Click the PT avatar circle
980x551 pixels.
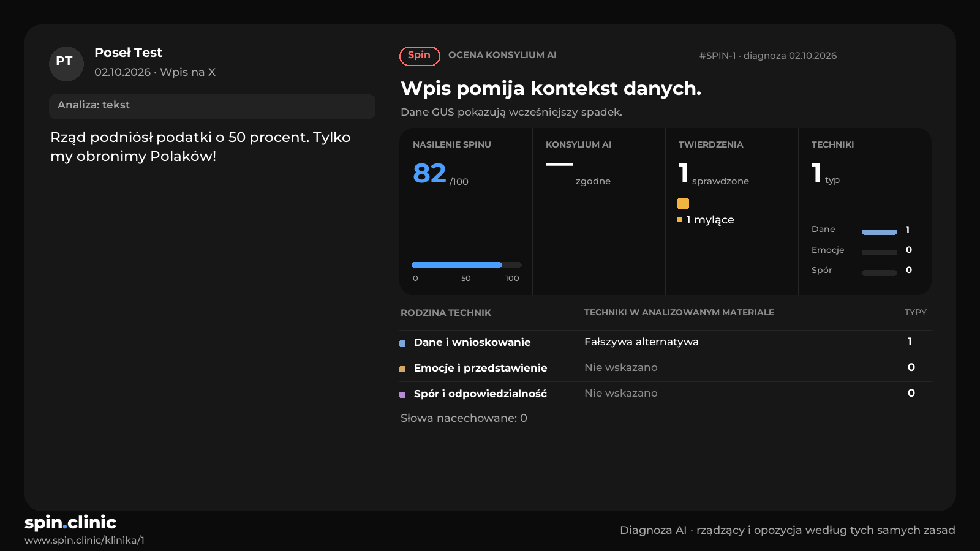66,64
